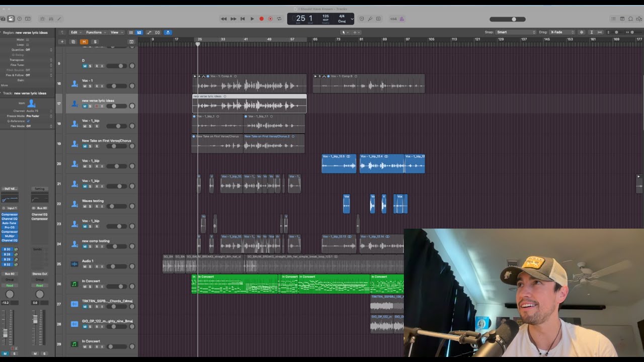The image size is (644, 362).
Task: Toggle Cycle mode in the transport
Action: pyautogui.click(x=279, y=19)
